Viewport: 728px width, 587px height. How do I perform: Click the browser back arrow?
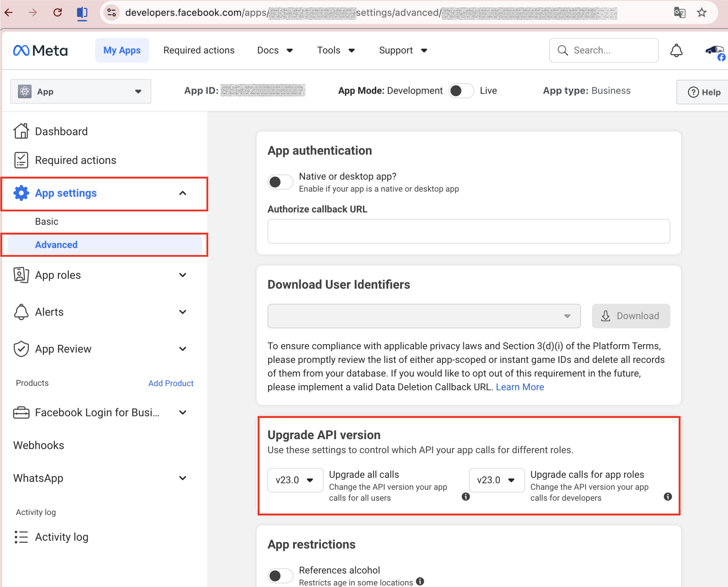click(x=9, y=13)
